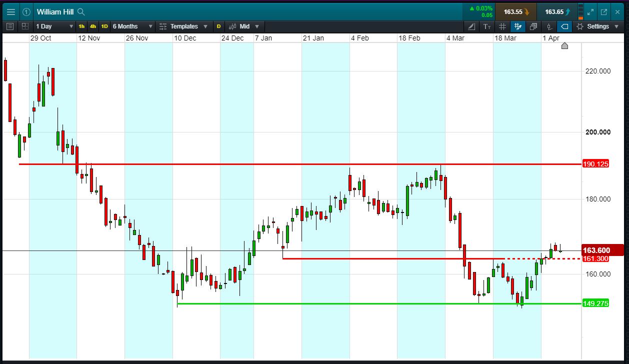Click the 200.000 price axis label
Screen dimensions: 629x364
[597, 132]
